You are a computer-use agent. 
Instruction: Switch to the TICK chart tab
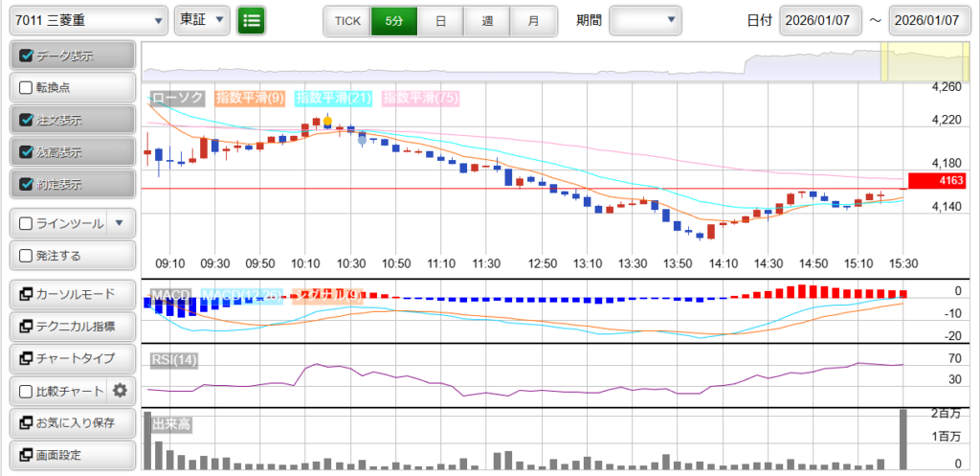(347, 20)
